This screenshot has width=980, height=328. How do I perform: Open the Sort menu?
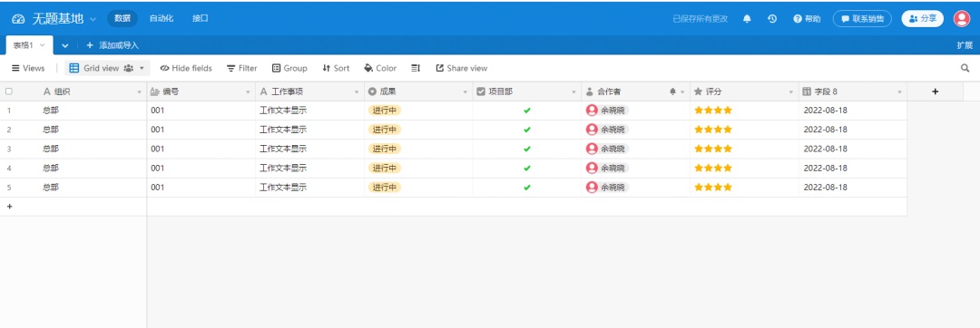pyautogui.click(x=336, y=68)
